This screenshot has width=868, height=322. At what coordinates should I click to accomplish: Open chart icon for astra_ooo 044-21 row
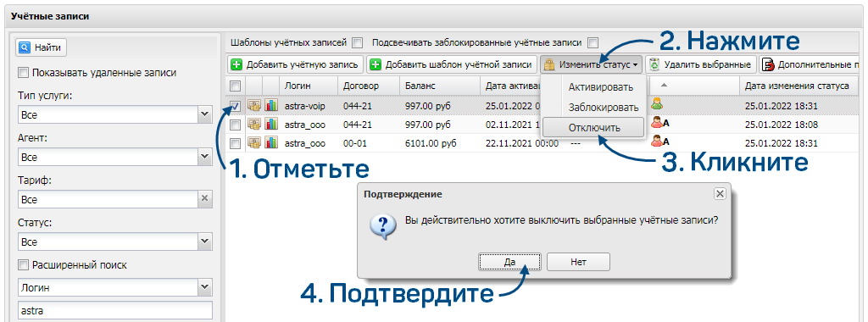pos(271,124)
